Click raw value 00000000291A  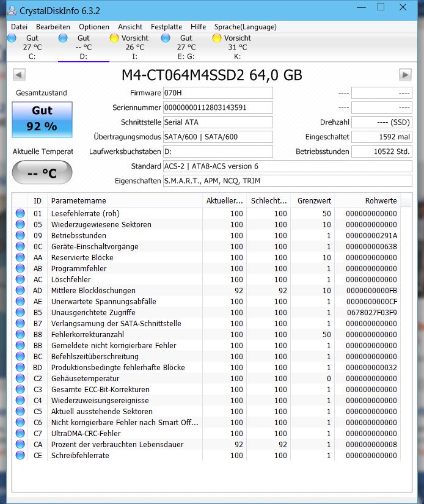(x=371, y=235)
